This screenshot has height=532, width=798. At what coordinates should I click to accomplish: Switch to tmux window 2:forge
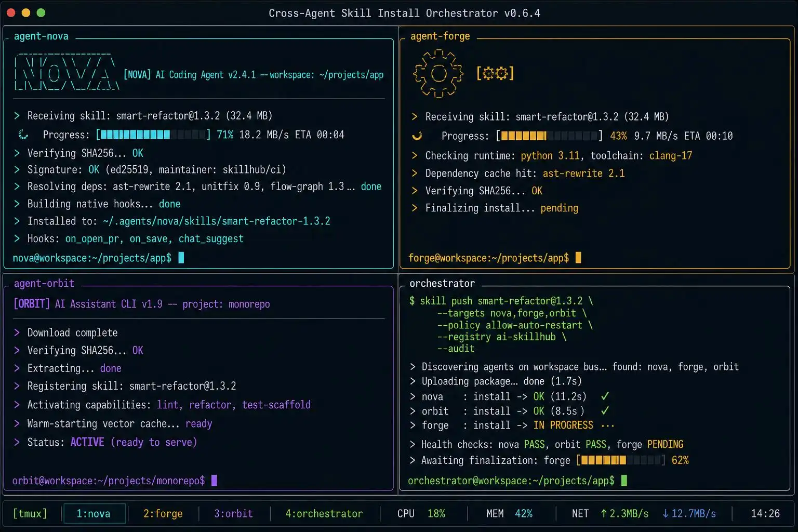[163, 513]
